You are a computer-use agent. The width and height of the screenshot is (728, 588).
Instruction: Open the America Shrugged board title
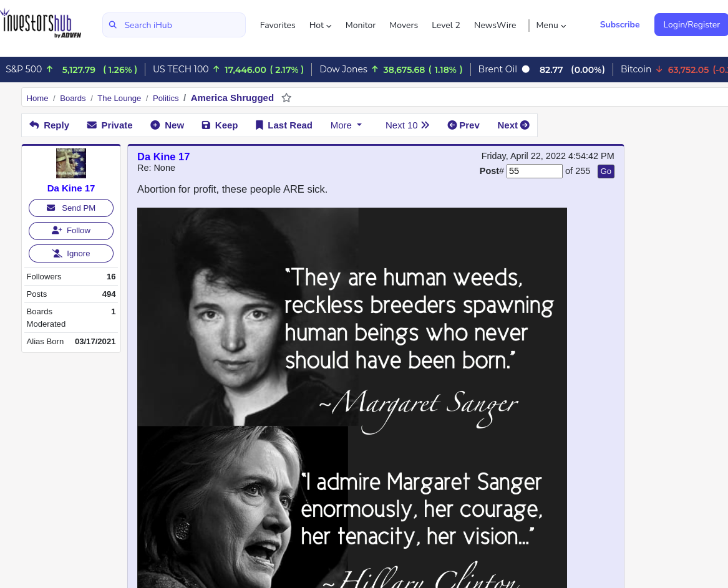tap(232, 98)
